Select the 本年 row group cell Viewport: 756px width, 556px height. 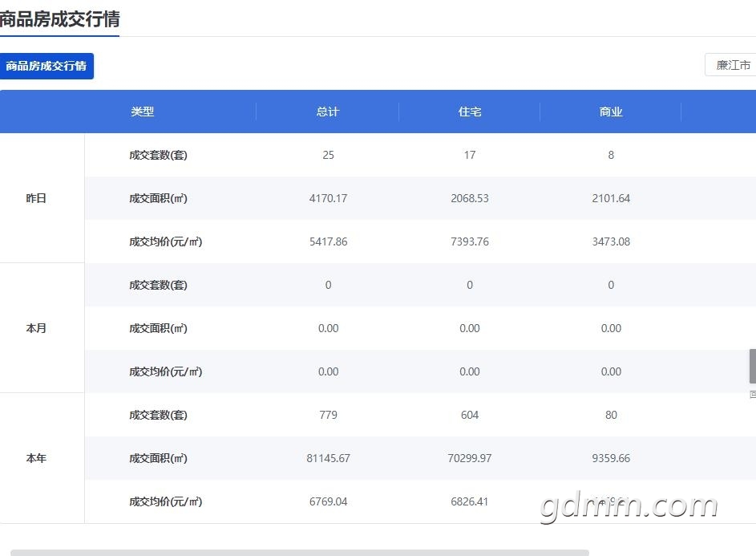(36, 458)
